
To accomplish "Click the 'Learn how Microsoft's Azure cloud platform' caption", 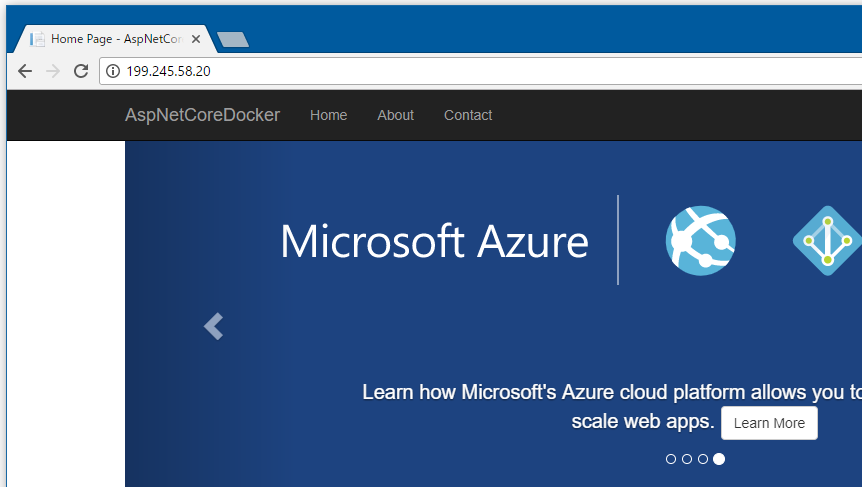I will (x=612, y=407).
